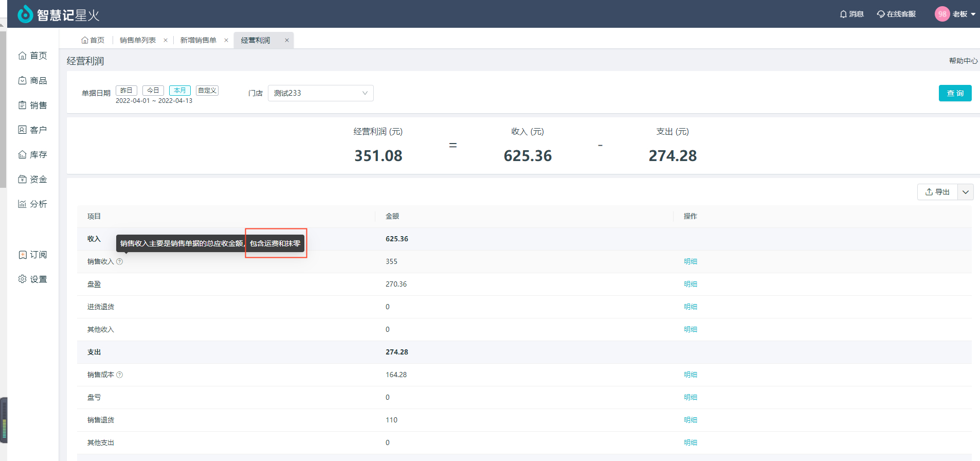980x461 pixels.
Task: Click the 项目 column header
Action: pyautogui.click(x=94, y=216)
